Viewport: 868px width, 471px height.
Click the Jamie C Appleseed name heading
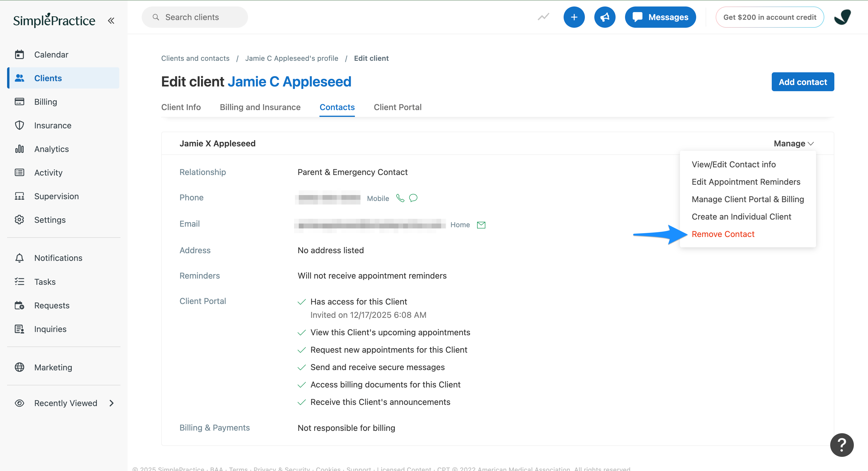pyautogui.click(x=289, y=81)
